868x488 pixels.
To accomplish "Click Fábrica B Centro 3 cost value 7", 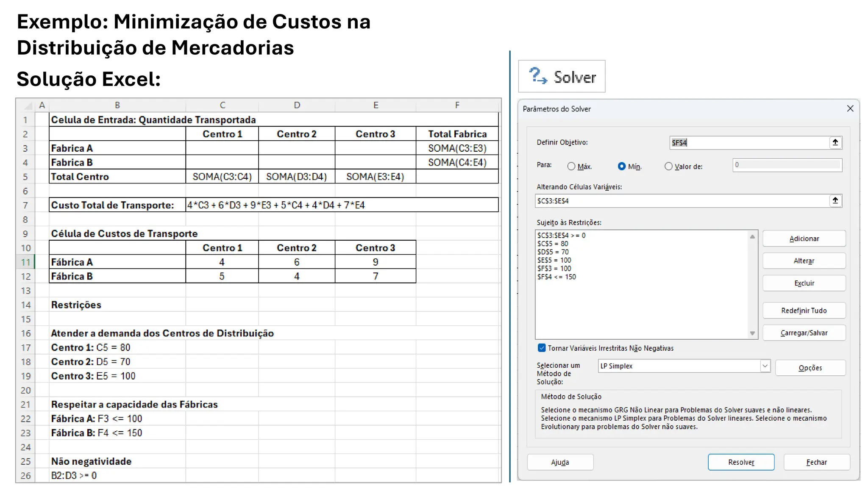I will (x=376, y=276).
